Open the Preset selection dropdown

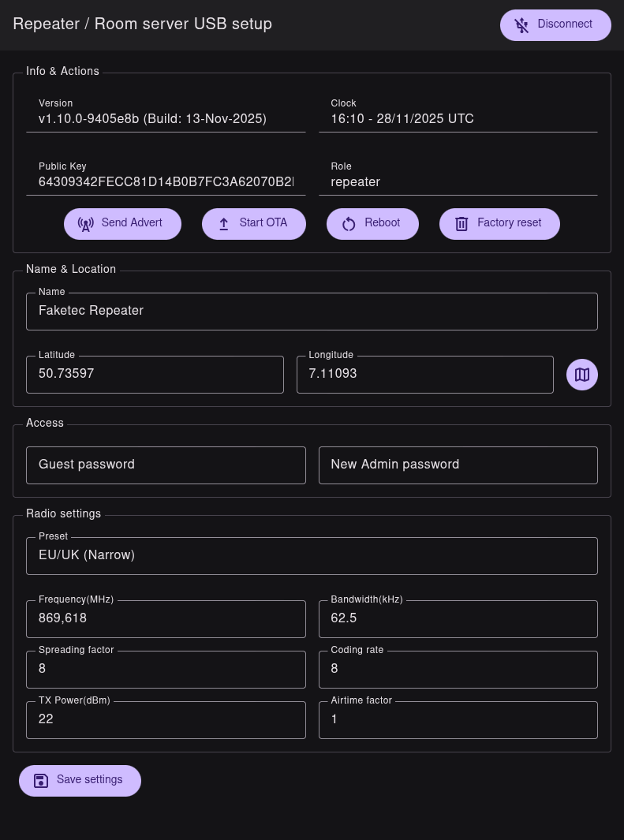[x=312, y=555]
